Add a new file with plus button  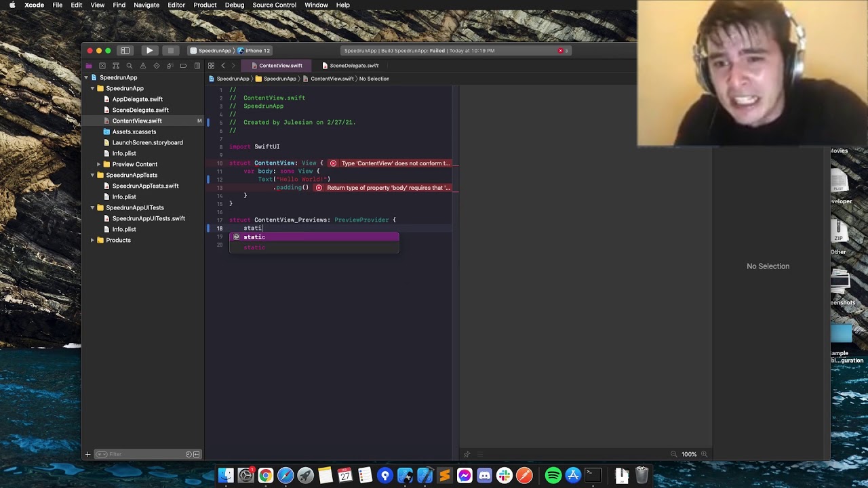[x=87, y=454]
